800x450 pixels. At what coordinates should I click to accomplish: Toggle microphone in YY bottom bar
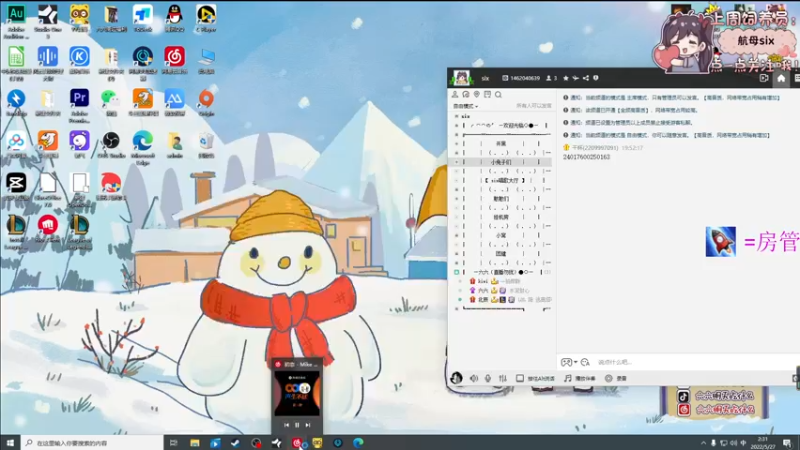click(488, 378)
